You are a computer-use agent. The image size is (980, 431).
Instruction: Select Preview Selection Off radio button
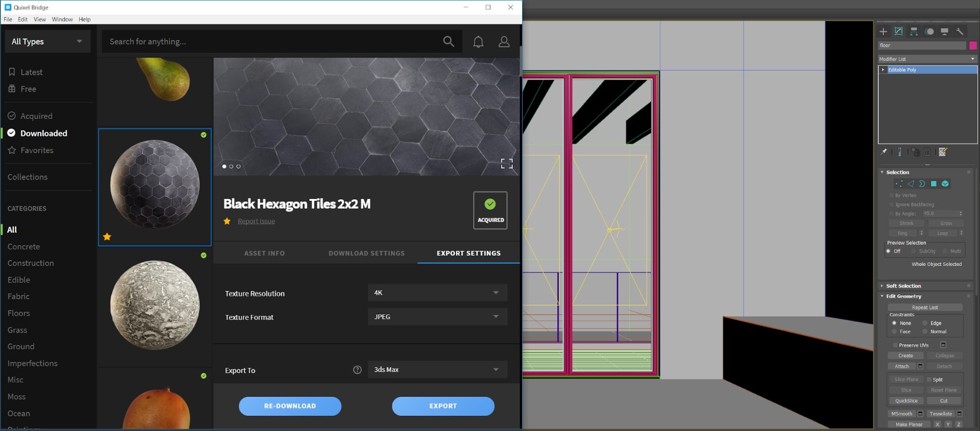pyautogui.click(x=888, y=251)
